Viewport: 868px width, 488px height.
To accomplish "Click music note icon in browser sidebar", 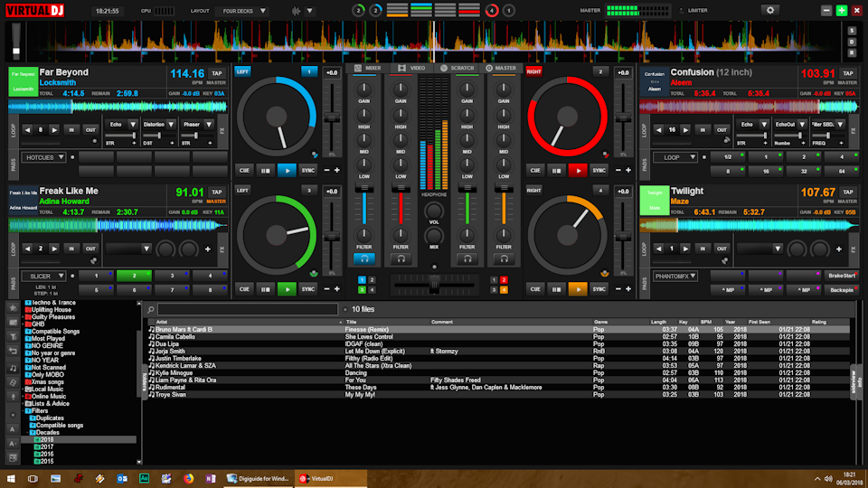I will [13, 368].
